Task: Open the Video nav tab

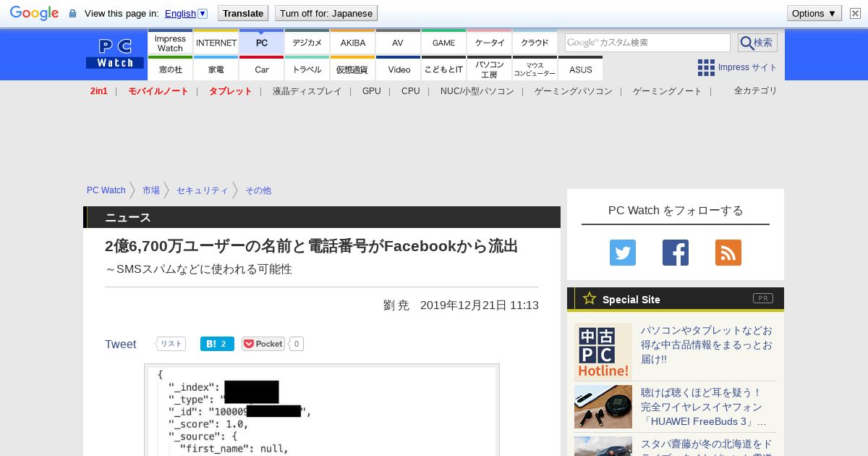Action: pyautogui.click(x=399, y=69)
